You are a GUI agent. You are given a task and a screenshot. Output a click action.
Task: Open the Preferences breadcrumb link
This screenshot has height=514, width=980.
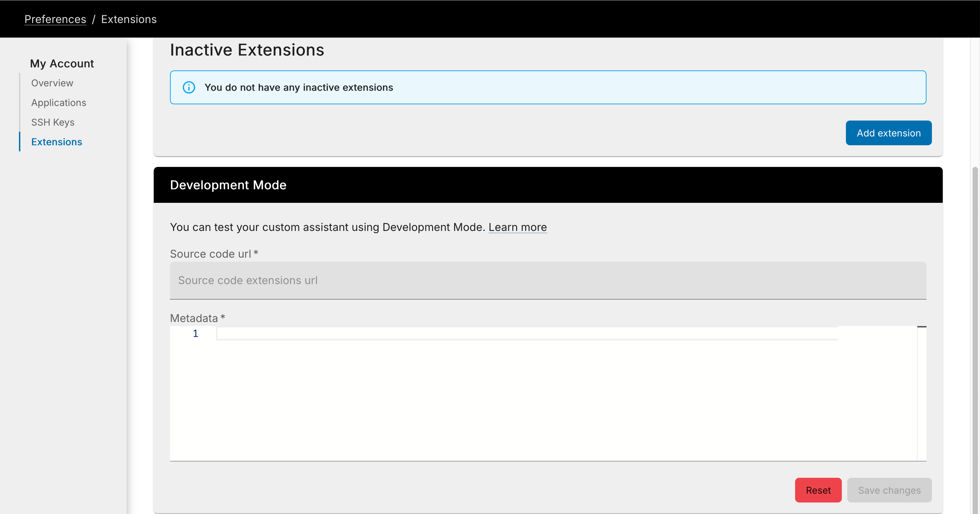(x=55, y=19)
